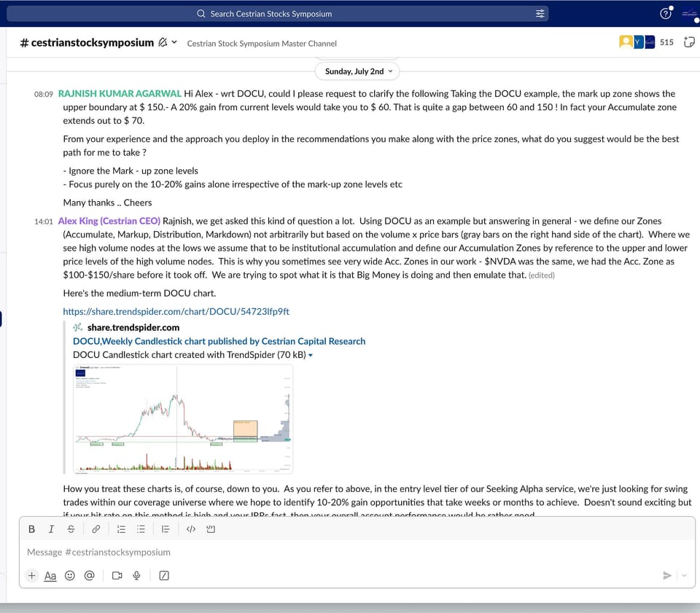Image resolution: width=700 pixels, height=613 pixels.
Task: Open the canvas icon in channel header
Action: (x=689, y=42)
